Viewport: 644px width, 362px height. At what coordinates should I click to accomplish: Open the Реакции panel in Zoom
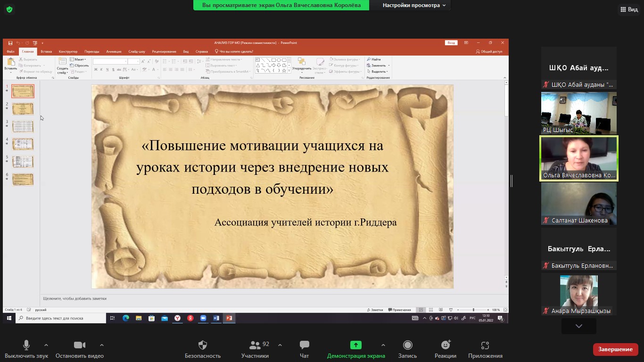coord(445,349)
